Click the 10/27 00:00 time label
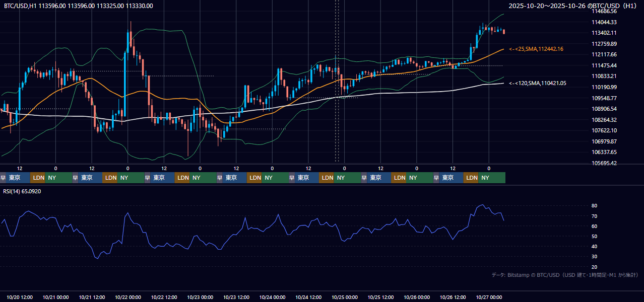The image size is (644, 302). click(x=489, y=297)
